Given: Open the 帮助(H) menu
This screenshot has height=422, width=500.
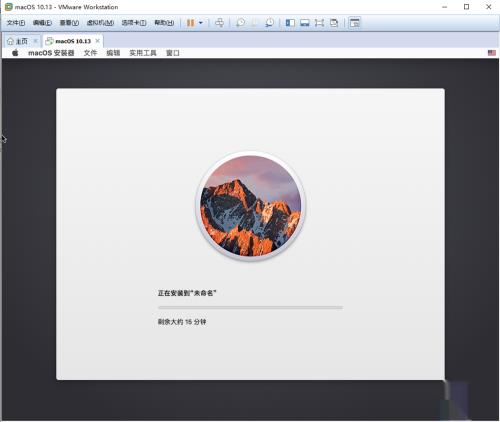Looking at the screenshot, I should (x=164, y=23).
